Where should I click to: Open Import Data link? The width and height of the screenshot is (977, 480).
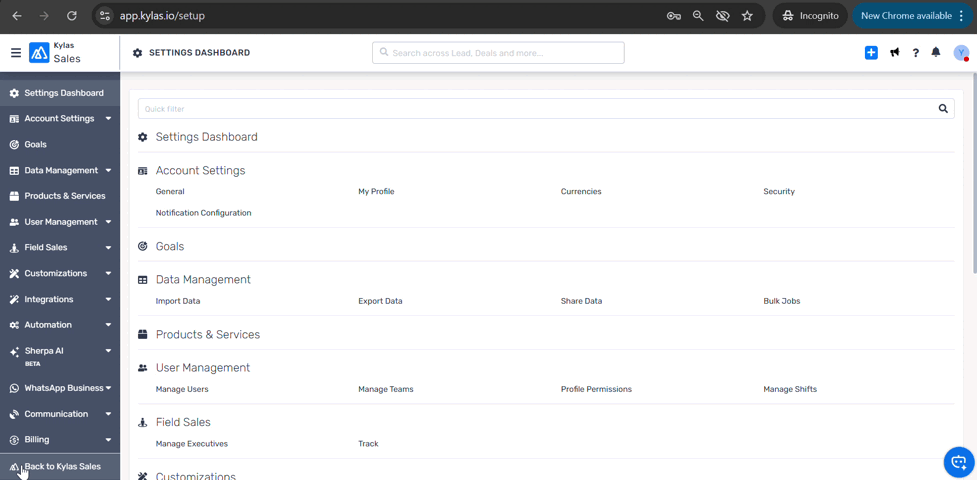click(x=178, y=301)
